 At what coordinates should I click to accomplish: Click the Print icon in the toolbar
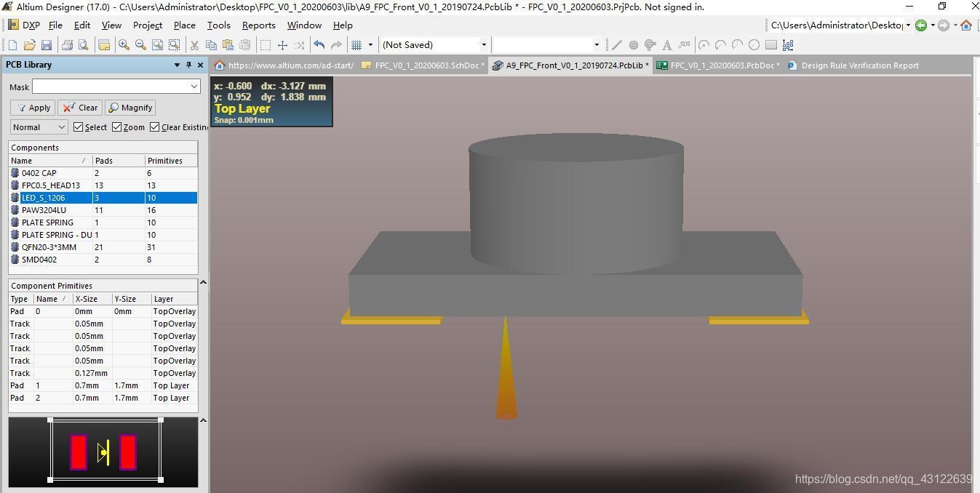(67, 45)
